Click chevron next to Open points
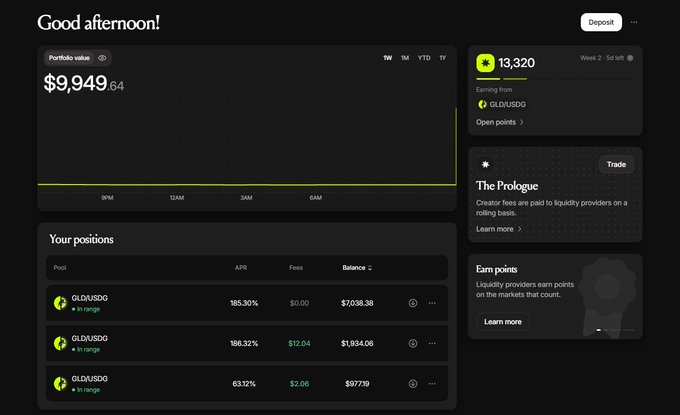The width and height of the screenshot is (680, 415). [x=521, y=122]
